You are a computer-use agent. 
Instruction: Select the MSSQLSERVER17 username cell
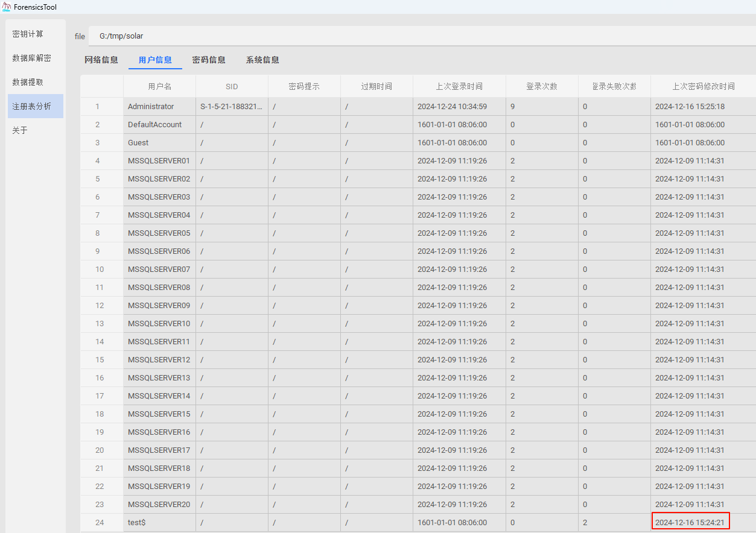click(160, 450)
